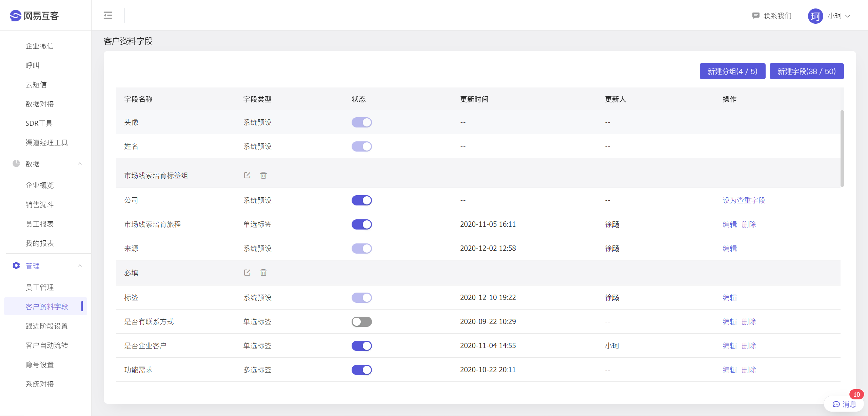Click the 联系我们 link text
This screenshot has height=416, width=868.
pos(777,16)
